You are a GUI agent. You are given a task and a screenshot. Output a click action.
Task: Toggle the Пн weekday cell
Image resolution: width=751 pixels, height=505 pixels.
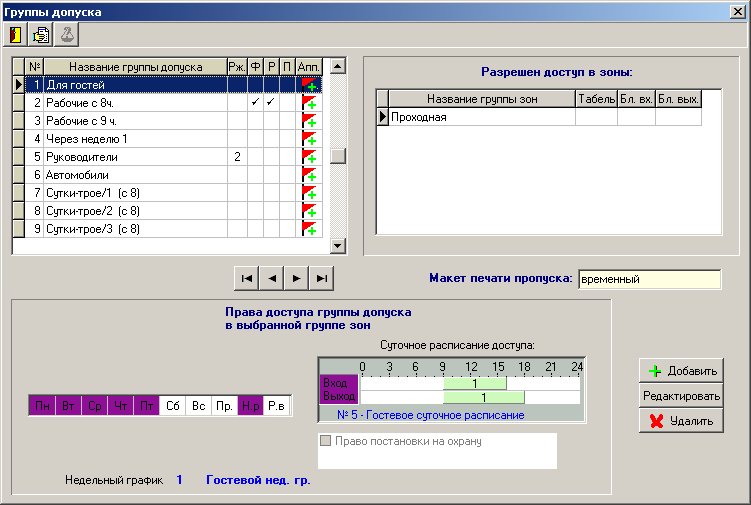click(x=42, y=406)
